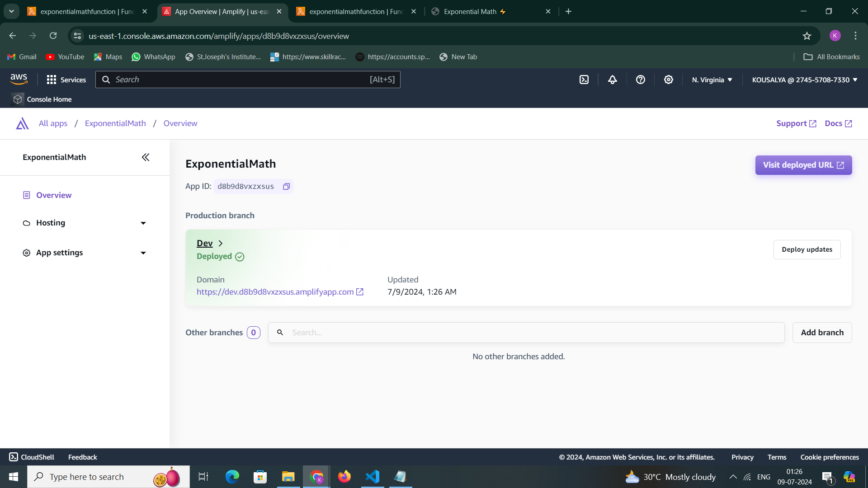Open the N. Virginia region dropdown

click(712, 80)
